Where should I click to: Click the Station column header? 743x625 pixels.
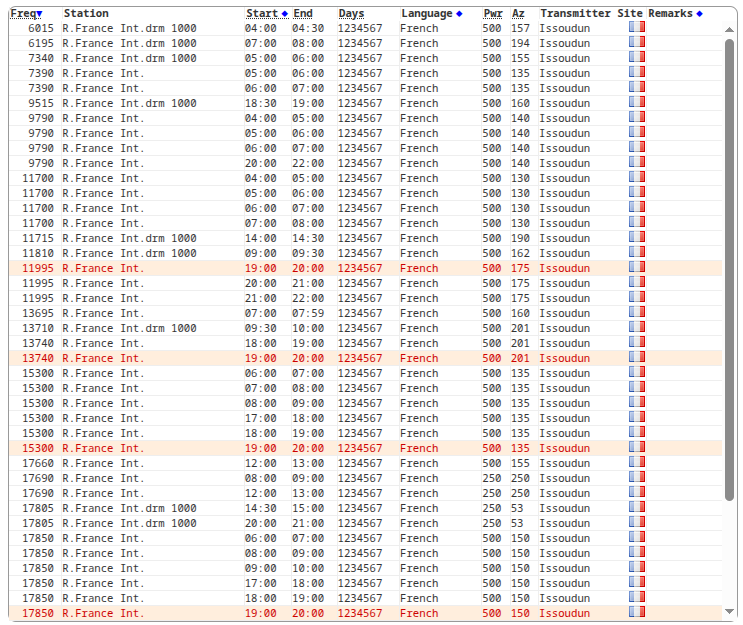[x=86, y=13]
